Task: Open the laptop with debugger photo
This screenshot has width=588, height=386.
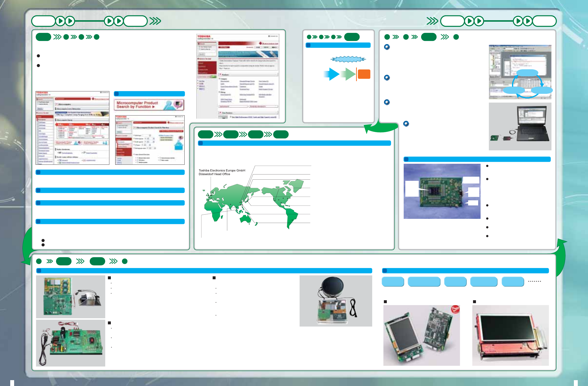Action: pos(520,126)
